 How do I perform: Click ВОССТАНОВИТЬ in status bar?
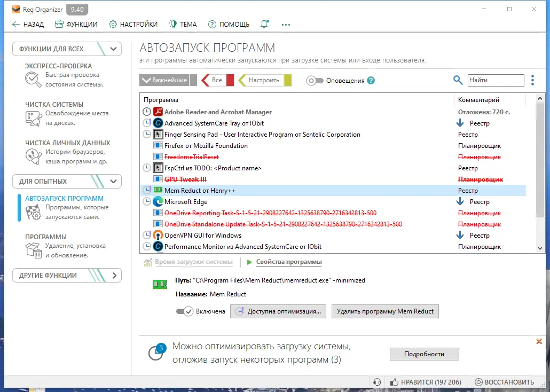pyautogui.click(x=504, y=382)
